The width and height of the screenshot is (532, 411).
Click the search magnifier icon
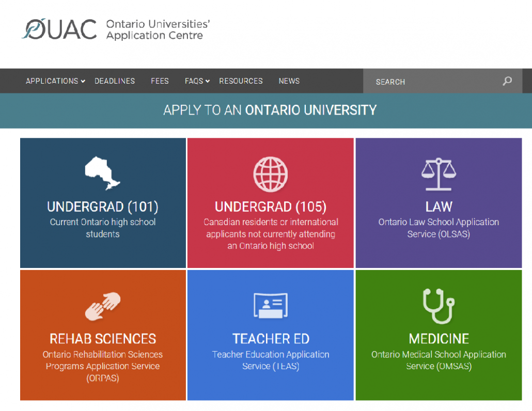click(x=507, y=81)
